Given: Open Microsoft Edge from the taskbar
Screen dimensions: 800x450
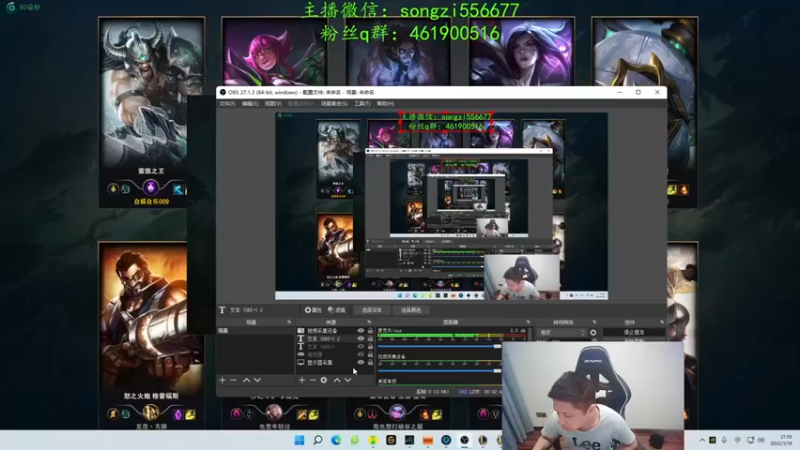Looking at the screenshot, I should pos(336,440).
